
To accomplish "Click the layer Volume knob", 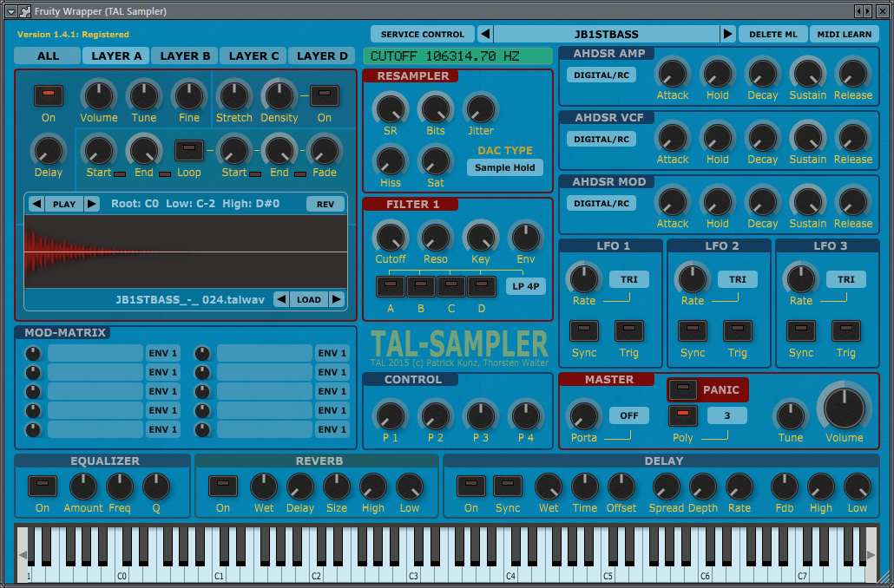I will (x=99, y=96).
